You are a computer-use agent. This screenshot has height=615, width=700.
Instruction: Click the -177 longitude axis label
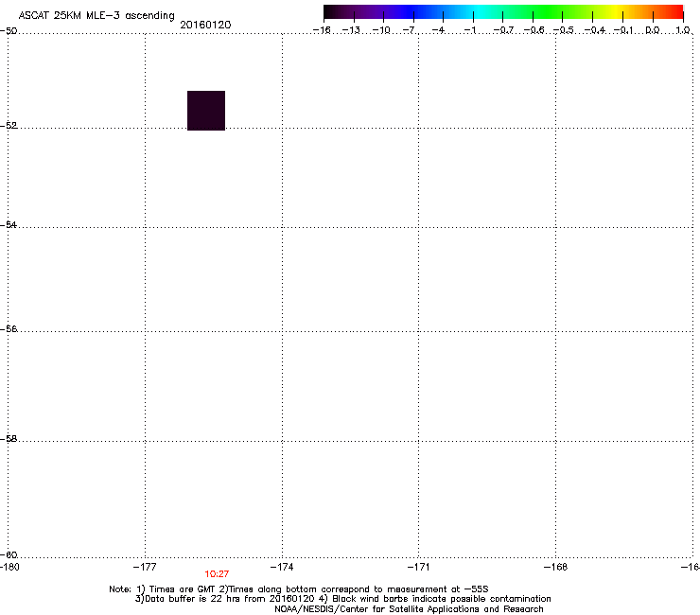pyautogui.click(x=145, y=567)
